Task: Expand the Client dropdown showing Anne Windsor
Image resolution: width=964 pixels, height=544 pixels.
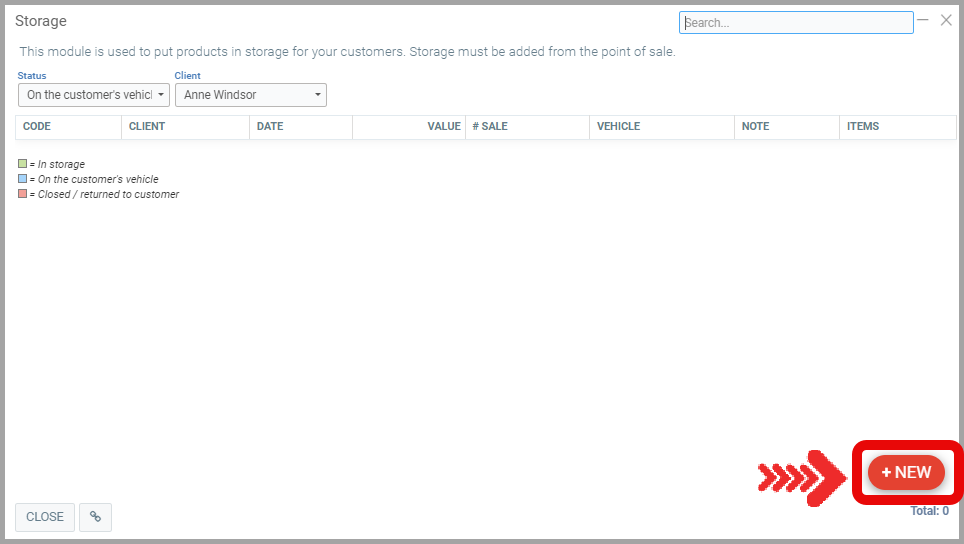Action: (250, 95)
